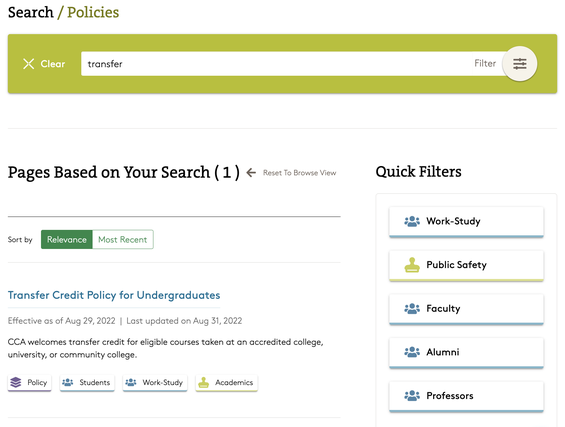Select the Academics tag on the result
This screenshot has height=427, width=565.
(x=227, y=383)
